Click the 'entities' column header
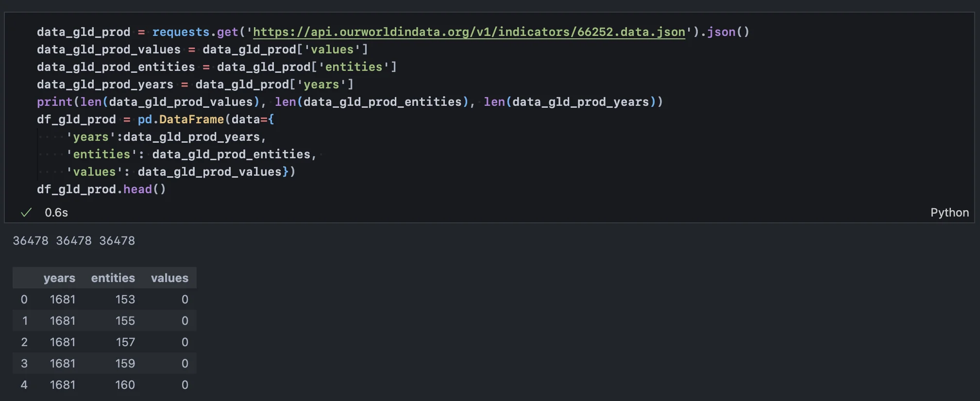This screenshot has width=980, height=401. click(113, 278)
